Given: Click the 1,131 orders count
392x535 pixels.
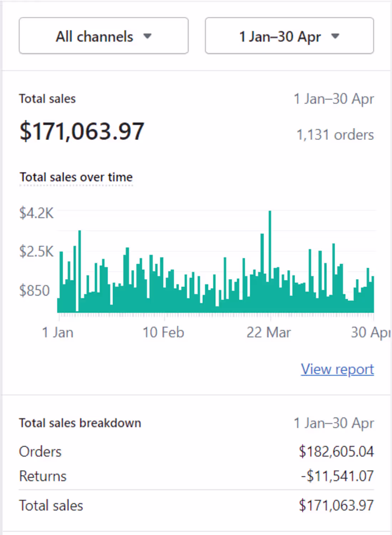Looking at the screenshot, I should (x=335, y=135).
